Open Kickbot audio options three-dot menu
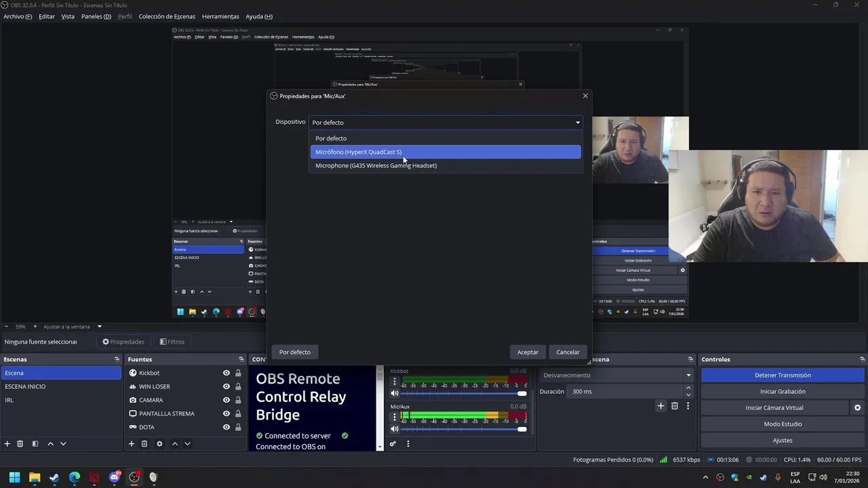 click(395, 382)
